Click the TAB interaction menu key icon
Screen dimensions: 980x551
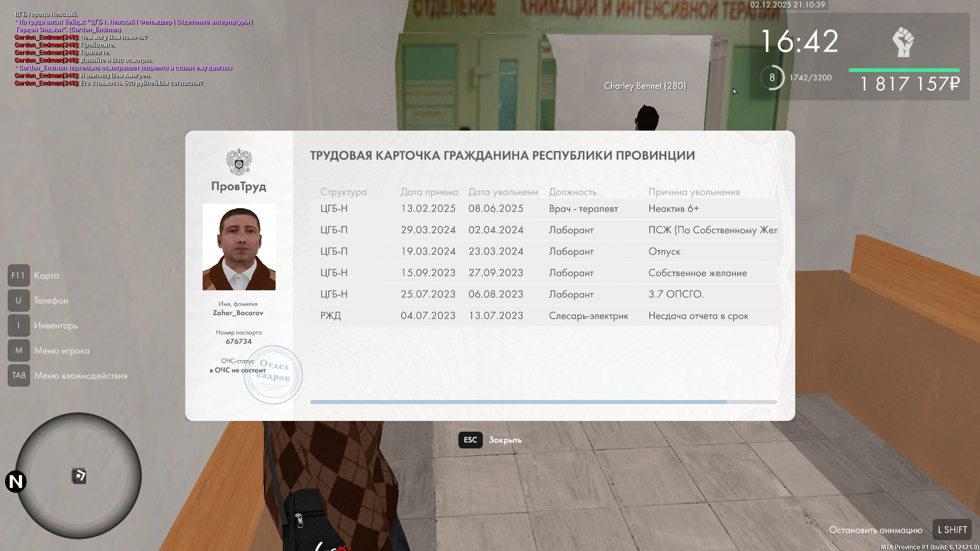(18, 375)
